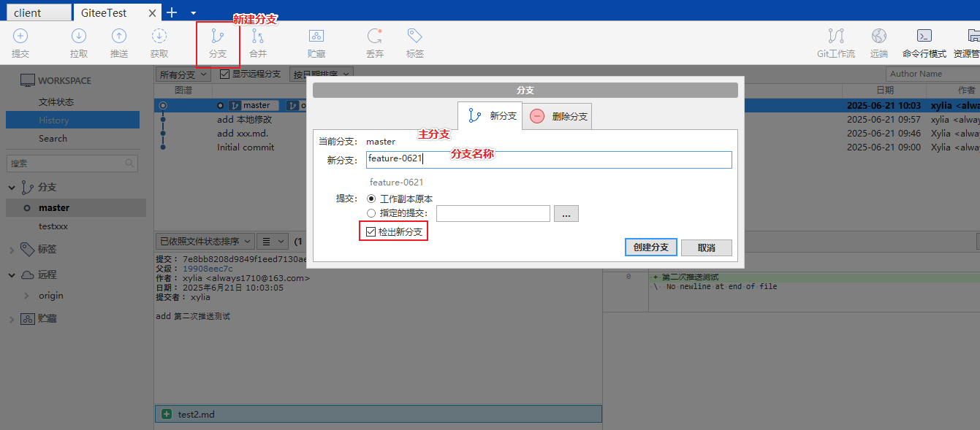Click the 推送 (Push) toolbar icon
Viewport: 980px width, 430px height.
(118, 43)
